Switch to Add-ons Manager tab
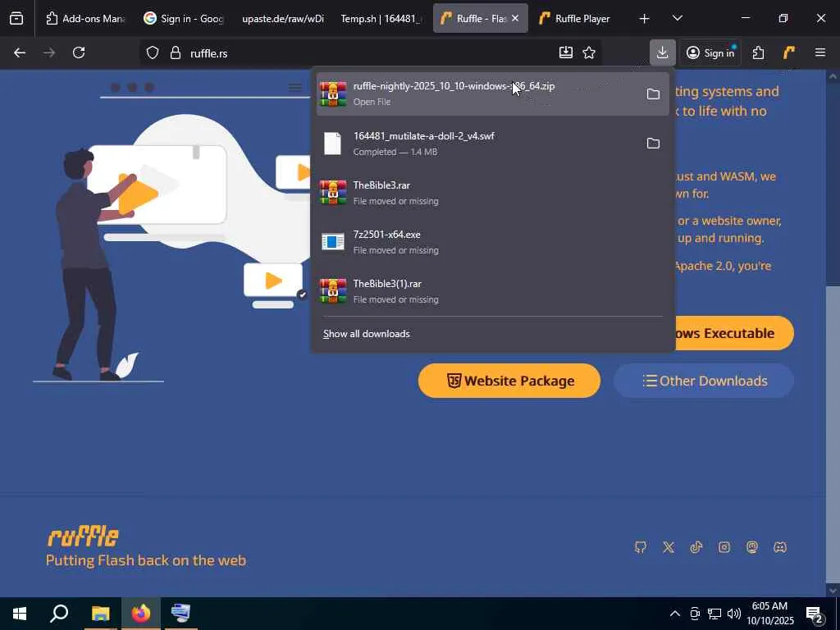840x630 pixels. (84, 18)
